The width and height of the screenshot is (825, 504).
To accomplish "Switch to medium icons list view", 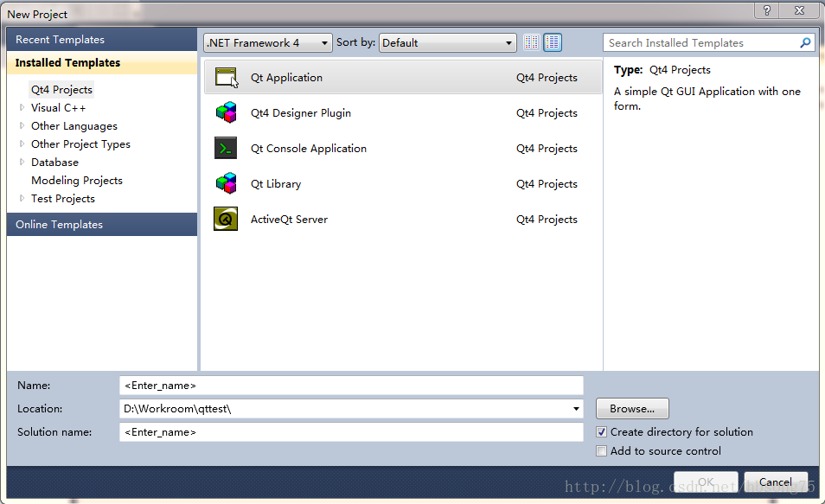I will 553,42.
